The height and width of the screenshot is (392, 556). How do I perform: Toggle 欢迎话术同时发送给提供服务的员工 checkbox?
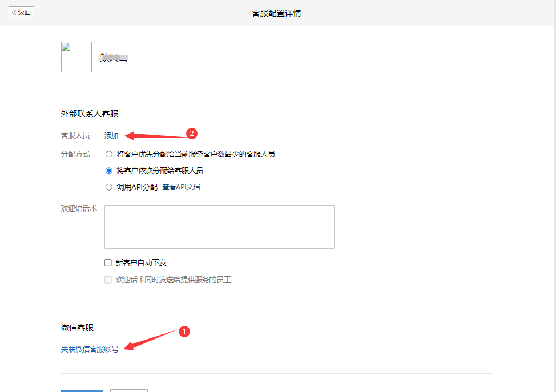pyautogui.click(x=108, y=280)
